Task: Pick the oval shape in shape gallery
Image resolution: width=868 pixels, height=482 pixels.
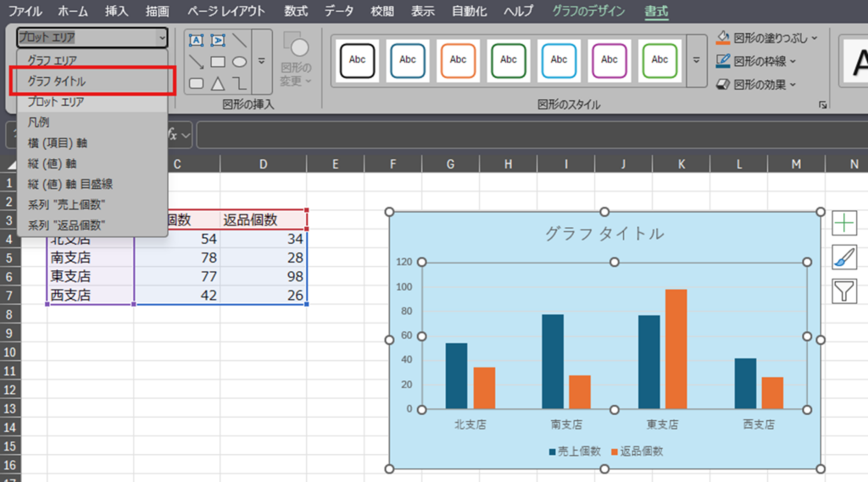Action: tap(240, 62)
